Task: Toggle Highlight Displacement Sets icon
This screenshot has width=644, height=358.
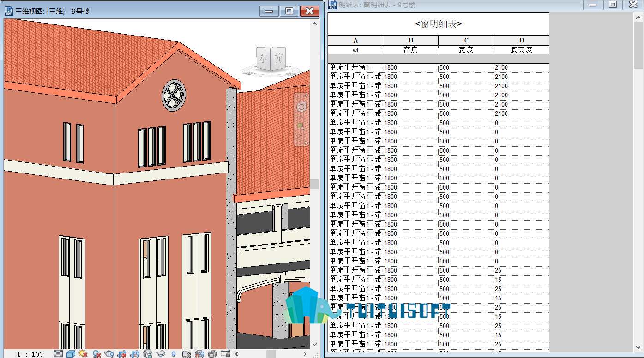Action: coord(212,354)
